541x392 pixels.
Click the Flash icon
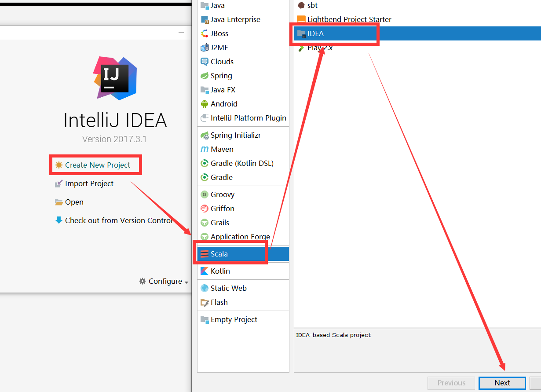pyautogui.click(x=205, y=302)
